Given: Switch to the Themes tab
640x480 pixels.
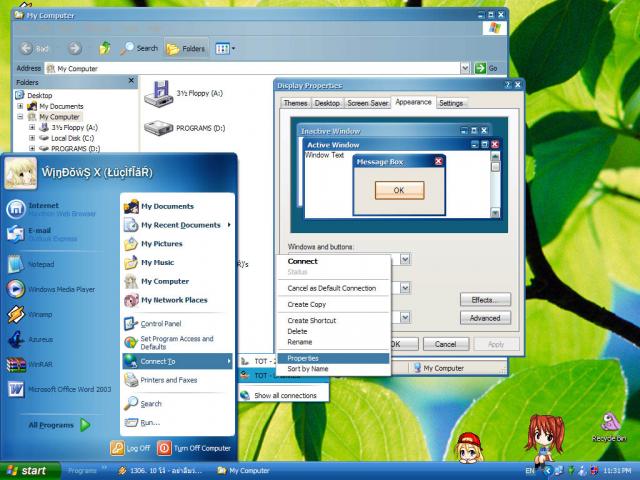Looking at the screenshot, I should tap(296, 103).
